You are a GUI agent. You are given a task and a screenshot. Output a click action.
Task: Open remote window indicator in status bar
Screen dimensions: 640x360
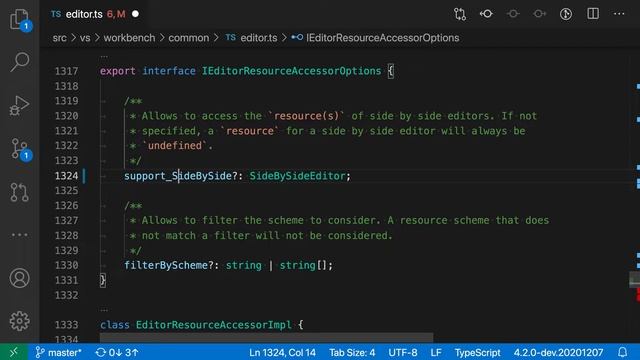(x=14, y=352)
